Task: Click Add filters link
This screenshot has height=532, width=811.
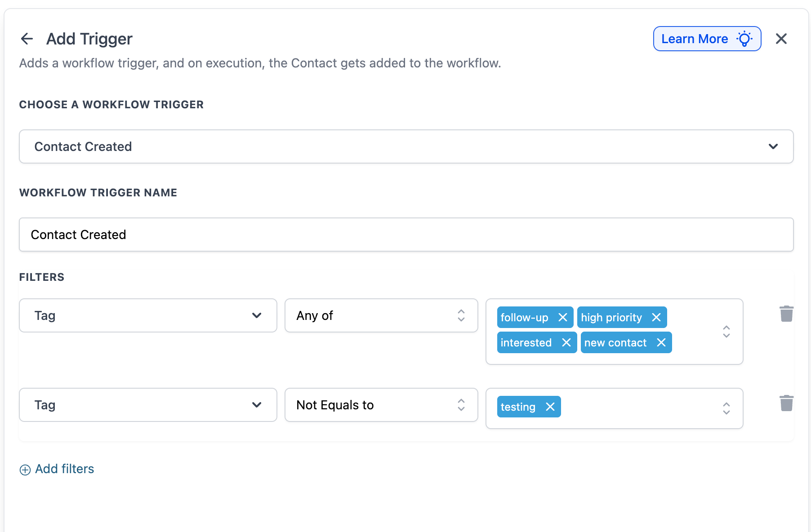Action: tap(64, 469)
